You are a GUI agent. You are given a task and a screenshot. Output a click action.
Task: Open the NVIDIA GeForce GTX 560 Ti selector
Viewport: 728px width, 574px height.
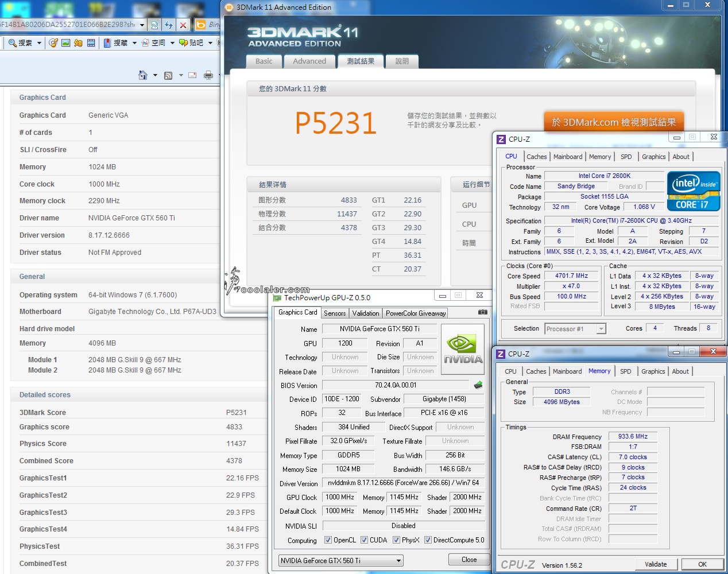point(341,560)
